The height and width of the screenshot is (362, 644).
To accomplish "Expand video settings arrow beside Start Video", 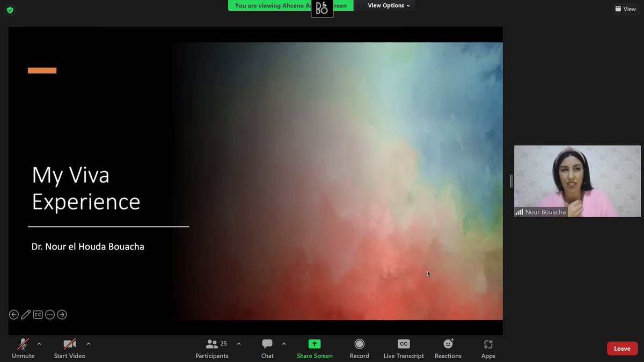I will [x=89, y=344].
